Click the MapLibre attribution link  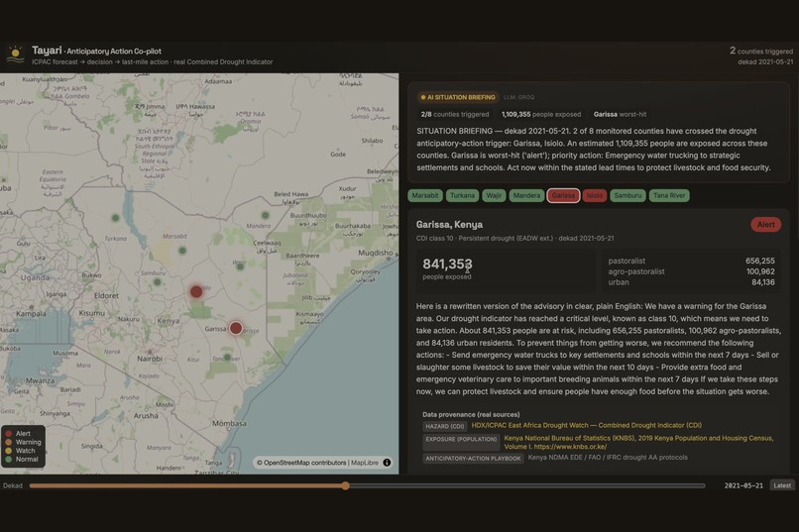pos(365,463)
